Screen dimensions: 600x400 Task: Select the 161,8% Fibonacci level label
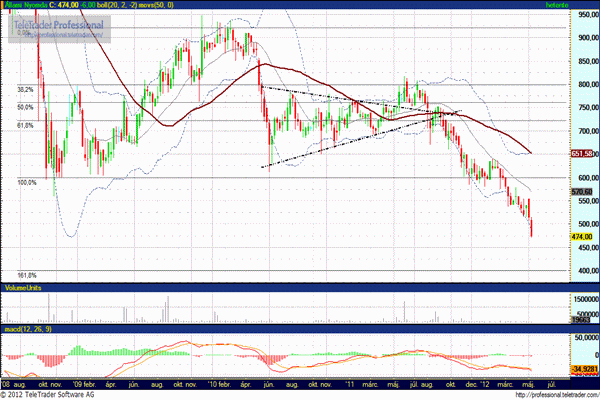tap(27, 275)
